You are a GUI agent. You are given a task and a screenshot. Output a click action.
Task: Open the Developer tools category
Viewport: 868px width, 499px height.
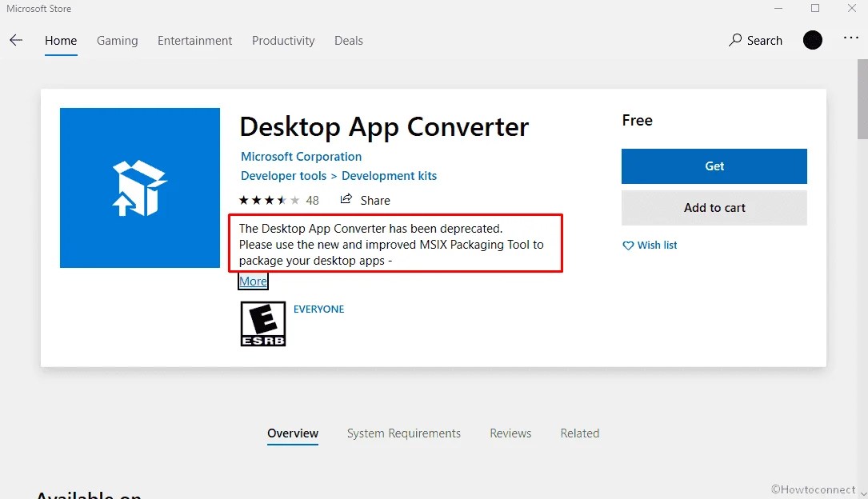[x=283, y=175]
